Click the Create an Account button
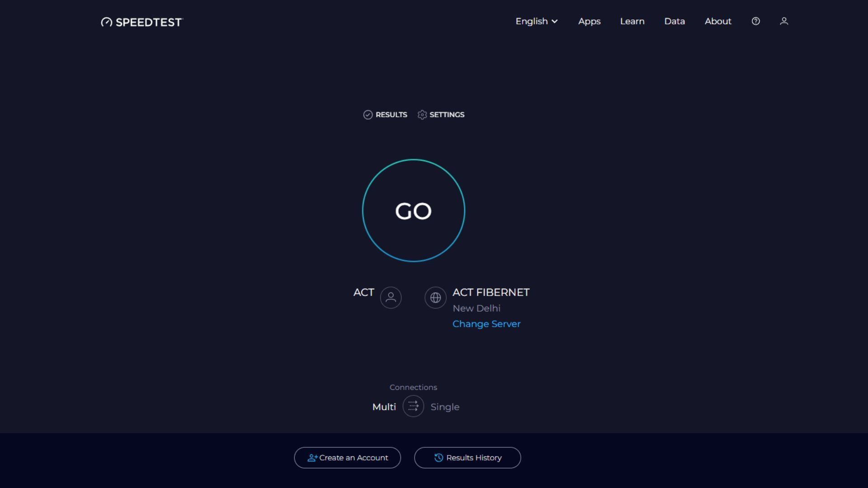This screenshot has height=488, width=868. 347,458
